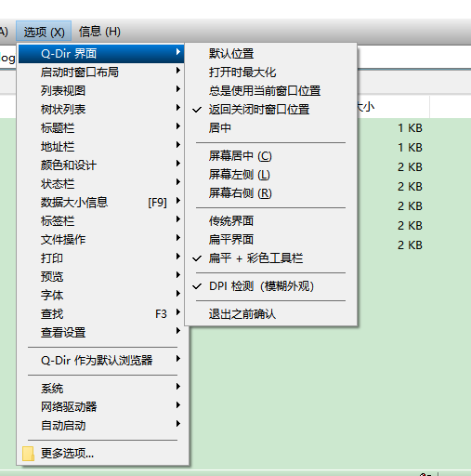Expand the 数据大小信息 [F9] submenu
The image size is (471, 476).
click(x=101, y=203)
